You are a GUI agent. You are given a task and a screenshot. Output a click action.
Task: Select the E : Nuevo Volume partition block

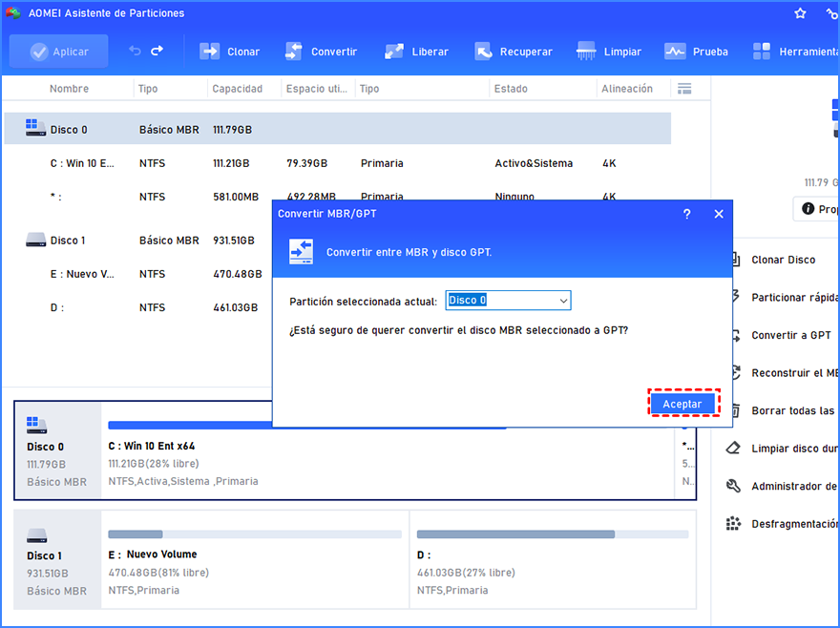(255, 559)
